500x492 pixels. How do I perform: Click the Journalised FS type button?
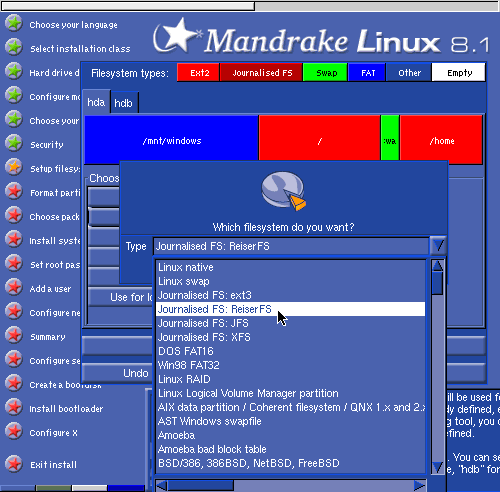261,72
